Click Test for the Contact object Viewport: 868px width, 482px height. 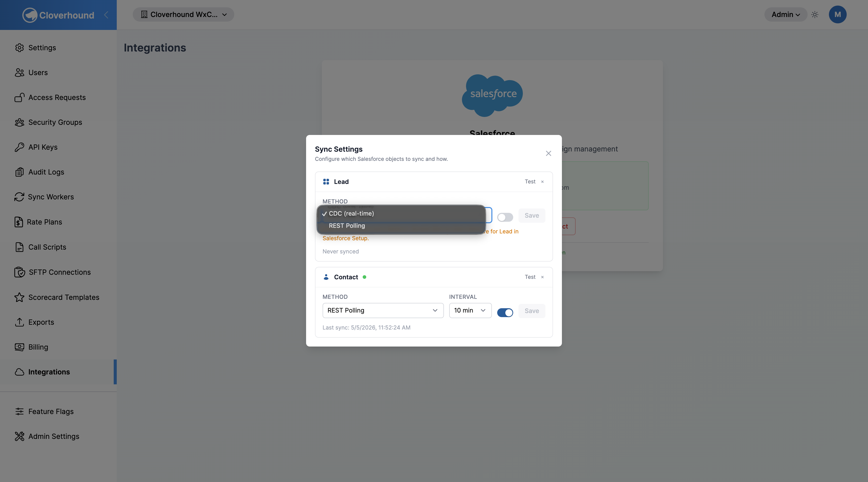[x=530, y=277]
